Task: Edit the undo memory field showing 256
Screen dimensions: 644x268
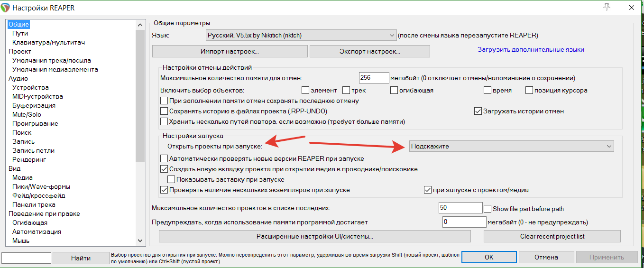Action: tap(374, 77)
